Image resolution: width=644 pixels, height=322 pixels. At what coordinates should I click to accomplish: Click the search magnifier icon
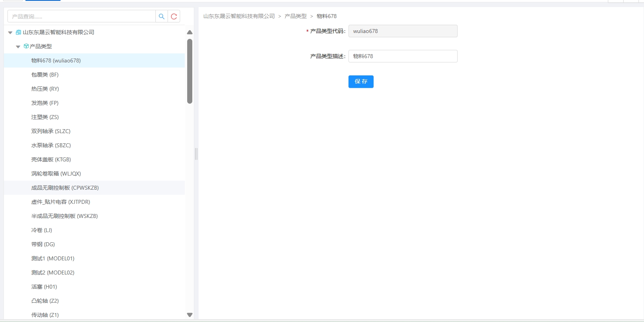coord(162,16)
